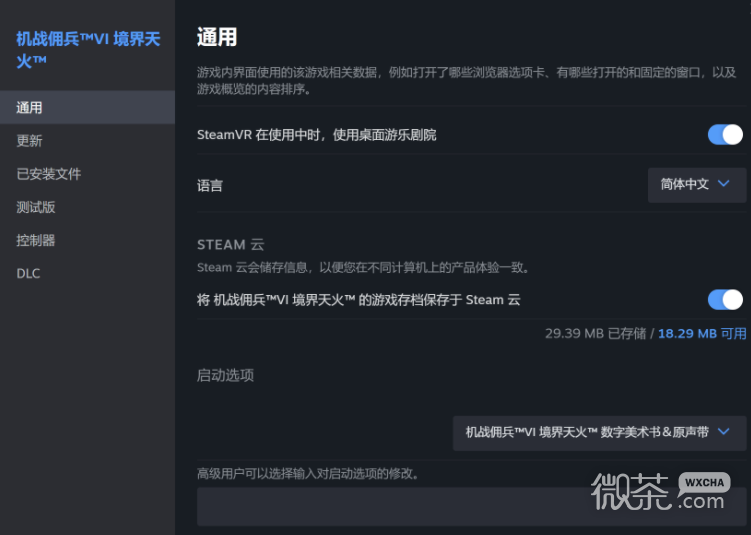This screenshot has width=751, height=535.
Task: Click the 通用 page heading
Action: [x=217, y=37]
